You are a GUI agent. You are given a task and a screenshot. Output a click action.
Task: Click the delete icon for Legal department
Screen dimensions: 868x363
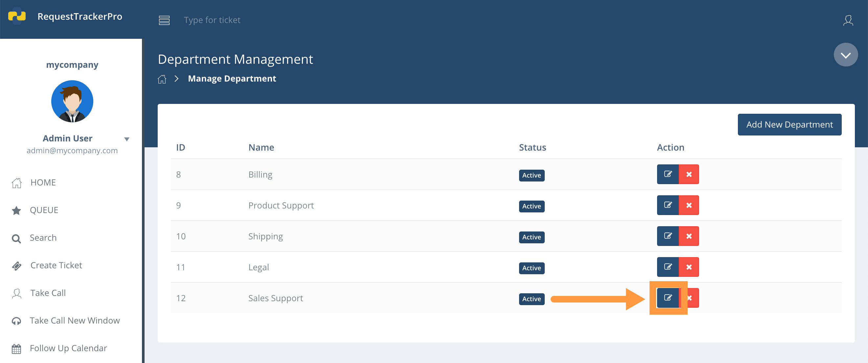pos(689,267)
